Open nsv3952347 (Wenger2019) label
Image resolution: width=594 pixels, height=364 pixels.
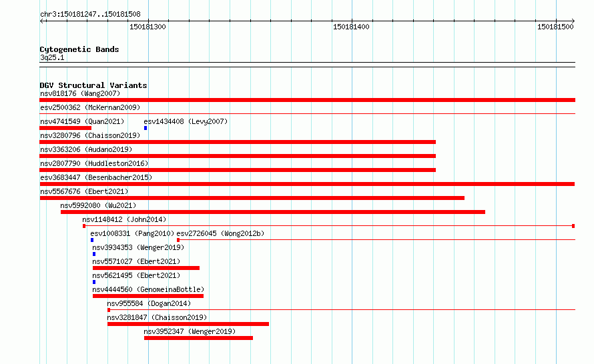click(x=190, y=331)
